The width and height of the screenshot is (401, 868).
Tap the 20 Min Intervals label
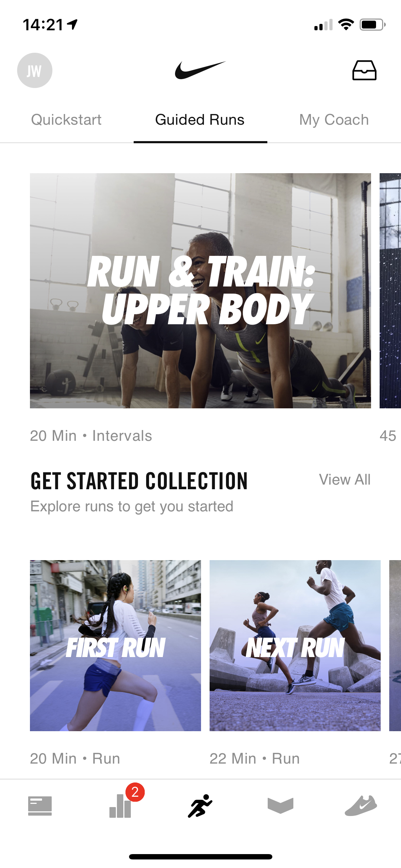click(91, 436)
